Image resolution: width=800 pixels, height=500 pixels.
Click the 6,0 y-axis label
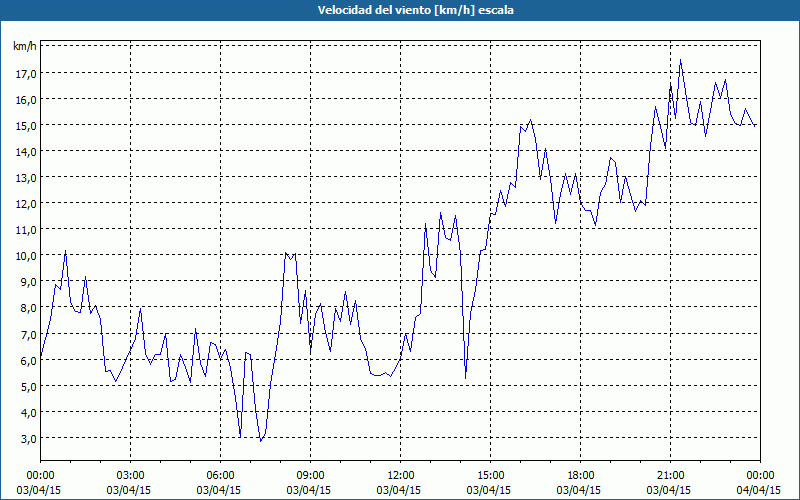(29, 361)
